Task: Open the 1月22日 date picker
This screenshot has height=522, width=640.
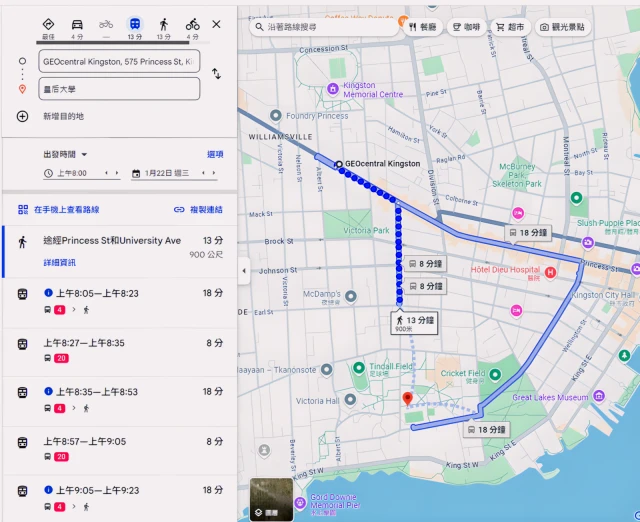Action: 166,173
